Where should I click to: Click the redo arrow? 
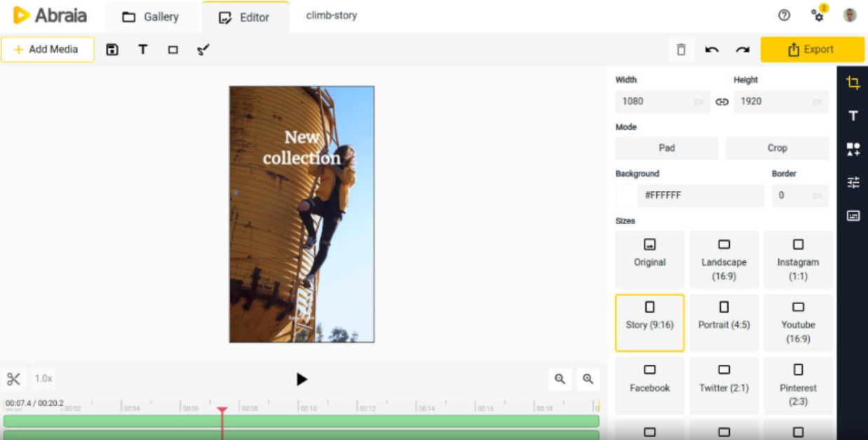click(742, 50)
